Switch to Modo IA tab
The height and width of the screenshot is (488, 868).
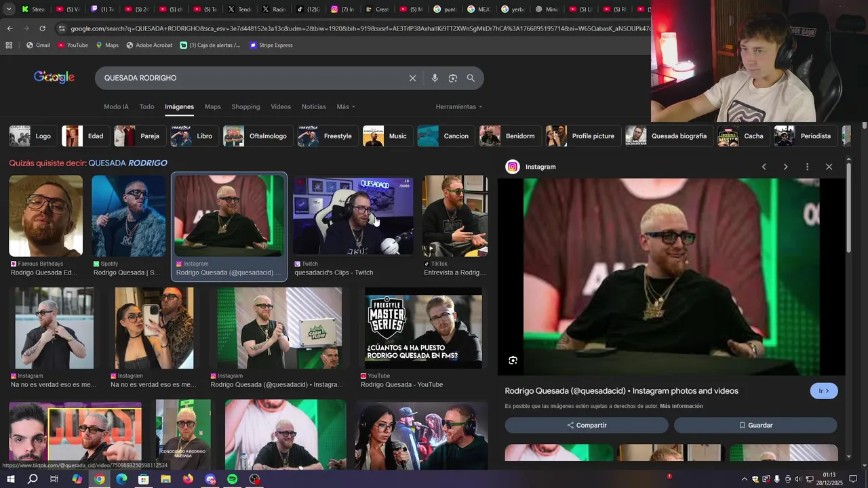[116, 106]
